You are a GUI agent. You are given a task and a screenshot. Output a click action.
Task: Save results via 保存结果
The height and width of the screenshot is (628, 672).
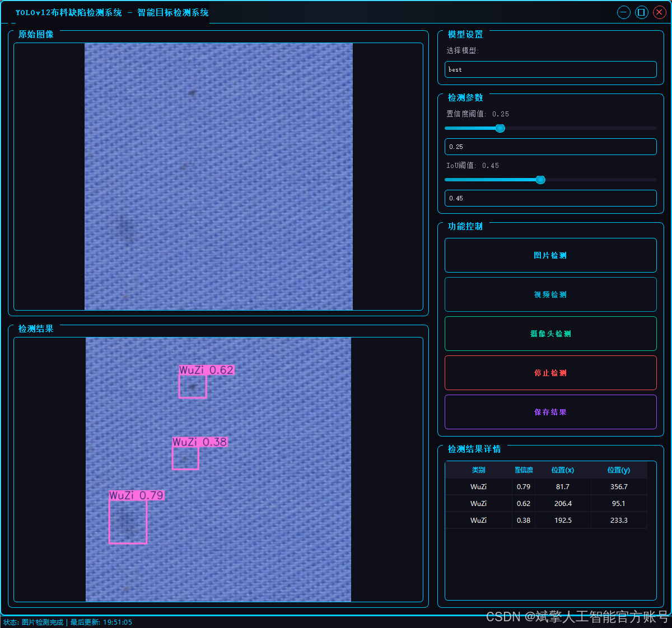[x=550, y=412]
